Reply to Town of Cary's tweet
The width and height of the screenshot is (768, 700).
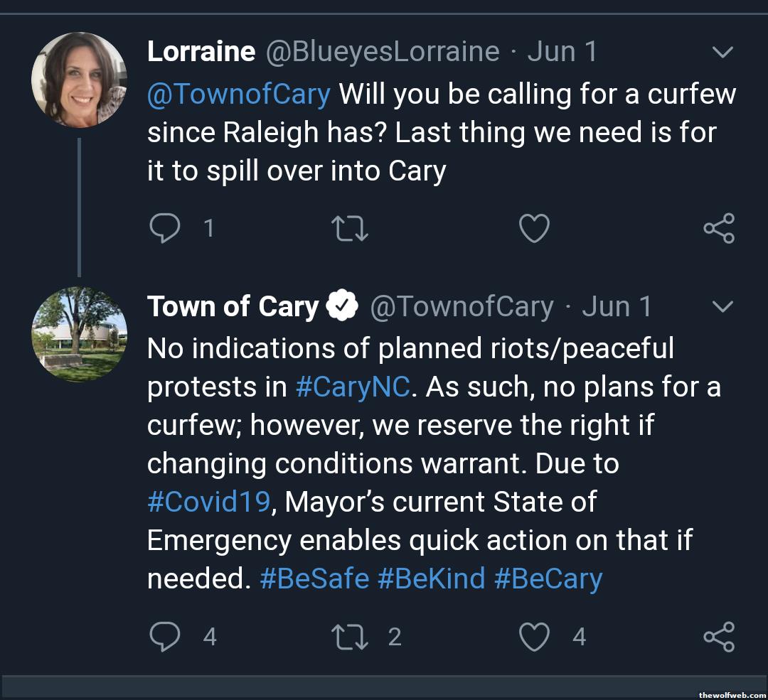[165, 637]
